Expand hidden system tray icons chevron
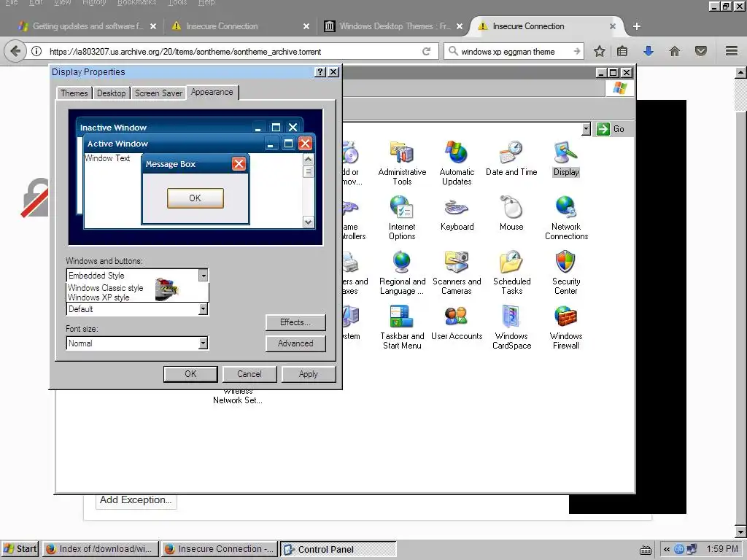Viewport: 747px width, 560px height. (667, 549)
